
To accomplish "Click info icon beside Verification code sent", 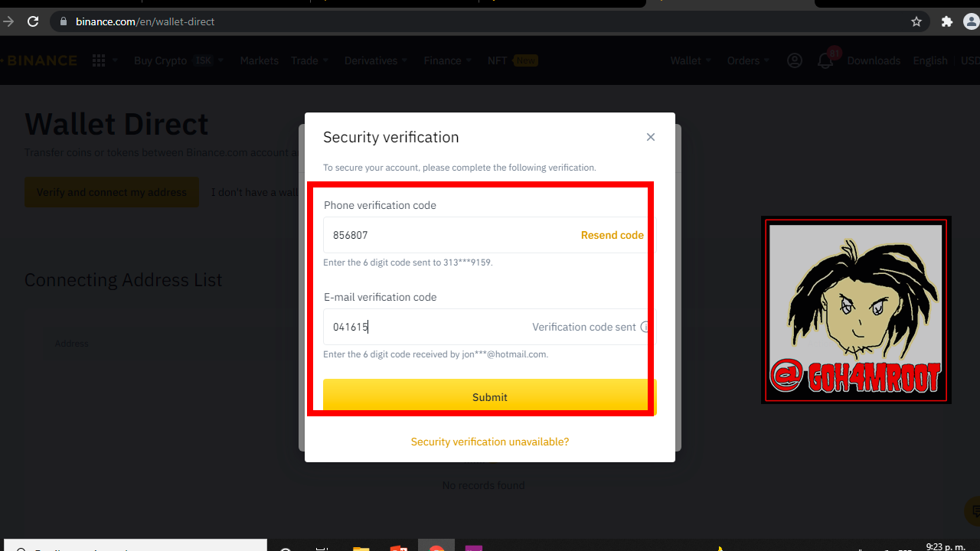I will [x=645, y=327].
